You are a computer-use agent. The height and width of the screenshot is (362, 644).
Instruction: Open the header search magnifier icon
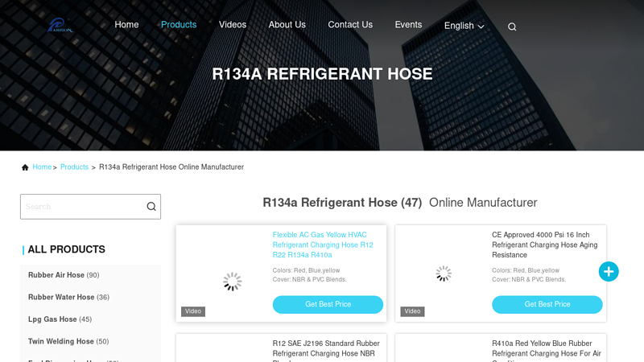click(512, 27)
